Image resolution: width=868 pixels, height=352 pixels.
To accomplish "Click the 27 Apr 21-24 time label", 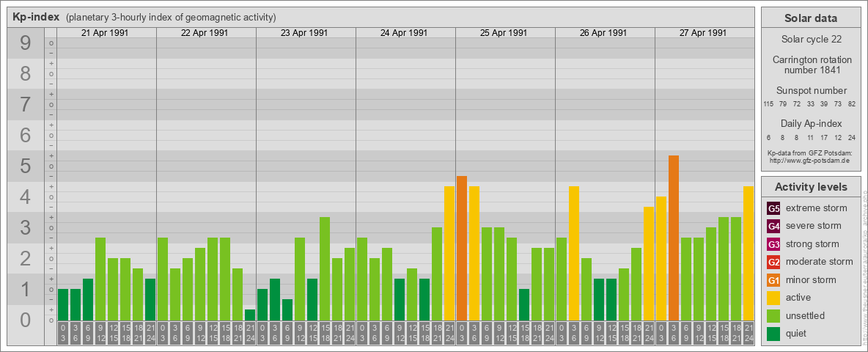I will [748, 334].
